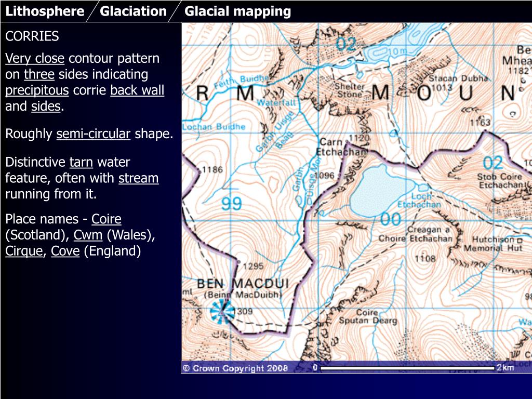Click the underlined word 'Cove'
532x399 pixels.
point(65,251)
